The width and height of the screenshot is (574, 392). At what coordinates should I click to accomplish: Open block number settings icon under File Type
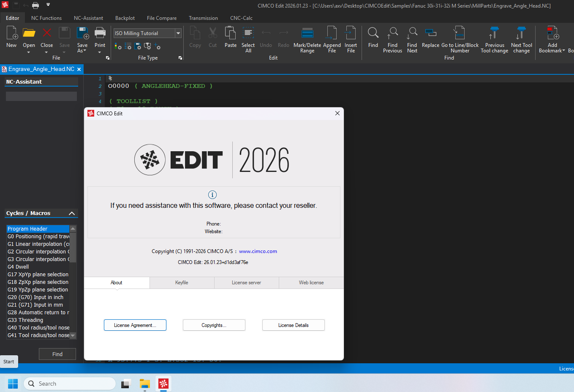128,46
